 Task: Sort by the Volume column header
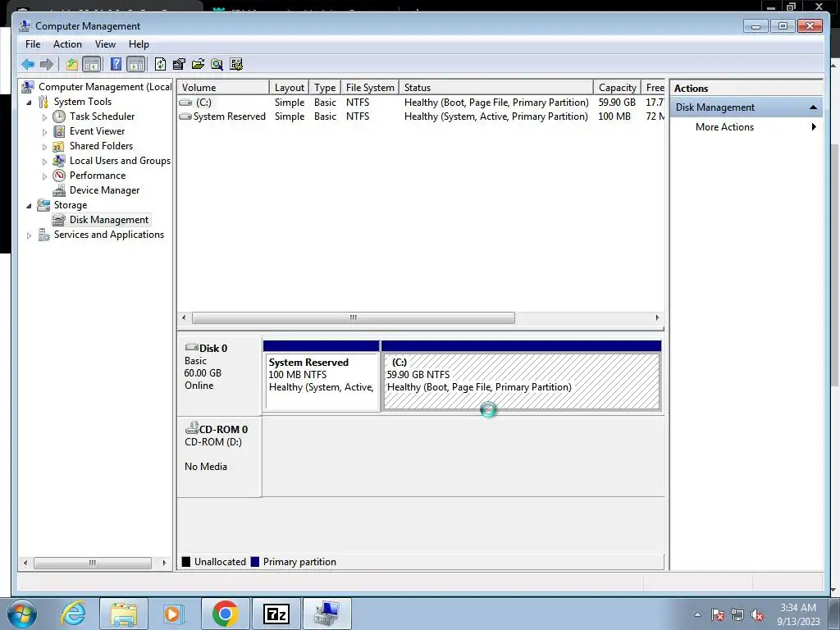coord(223,87)
